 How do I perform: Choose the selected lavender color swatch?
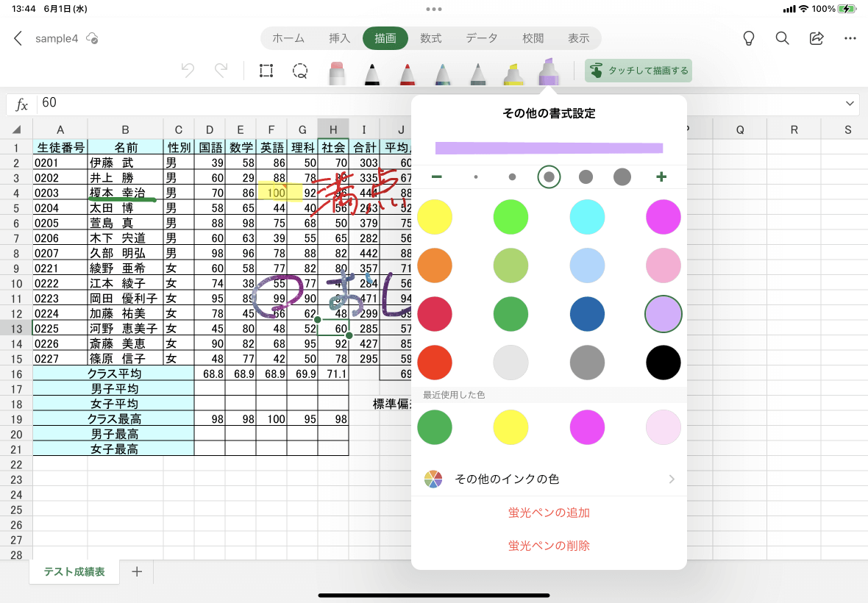pyautogui.click(x=664, y=314)
